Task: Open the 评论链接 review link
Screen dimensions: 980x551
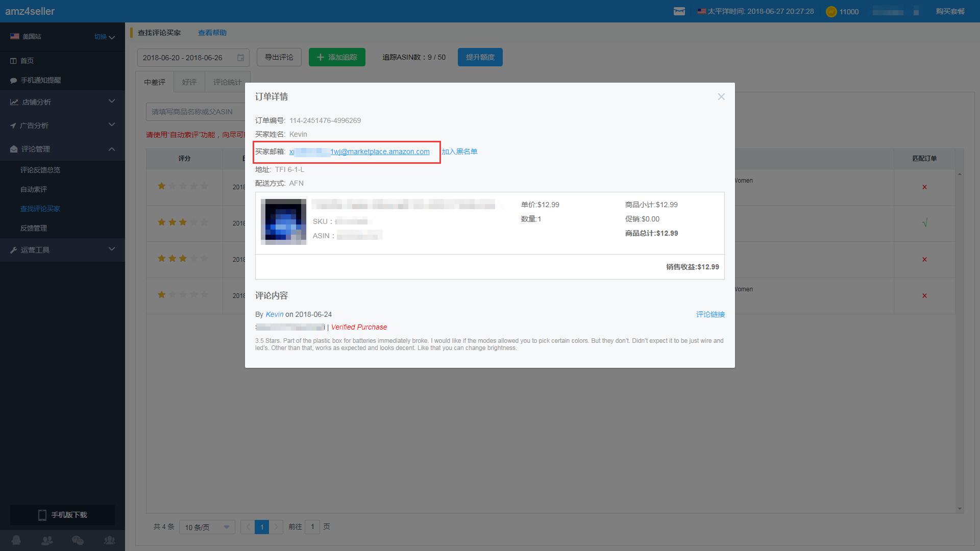Action: click(710, 314)
